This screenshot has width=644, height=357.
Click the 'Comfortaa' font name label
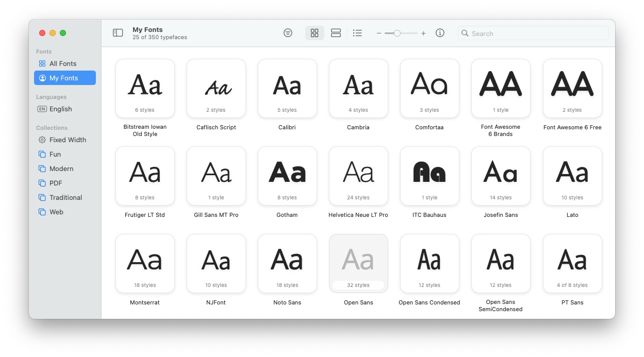point(430,127)
